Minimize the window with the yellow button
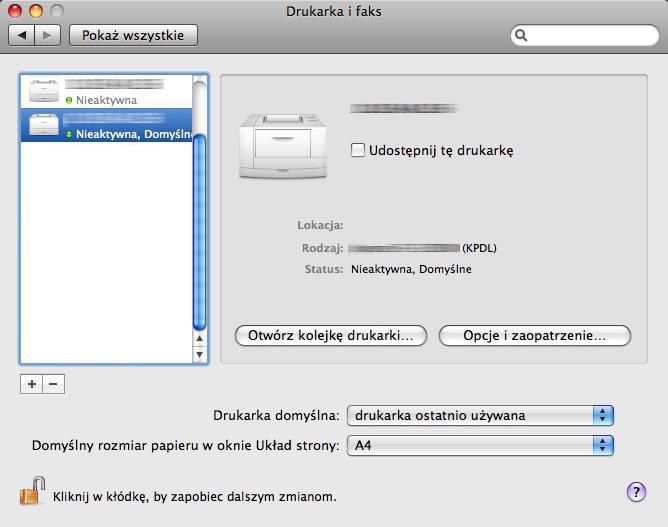 click(x=36, y=11)
